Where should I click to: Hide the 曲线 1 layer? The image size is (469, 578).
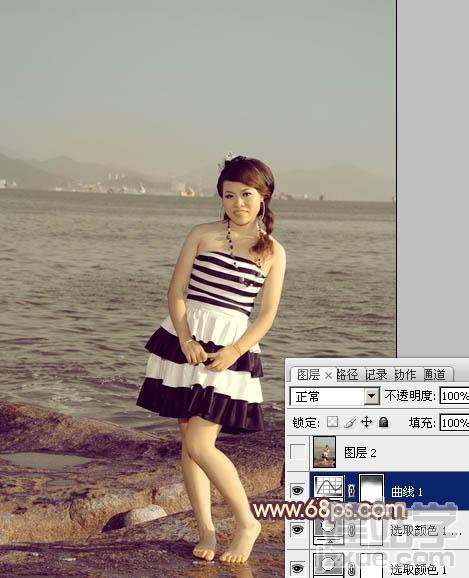pyautogui.click(x=298, y=491)
